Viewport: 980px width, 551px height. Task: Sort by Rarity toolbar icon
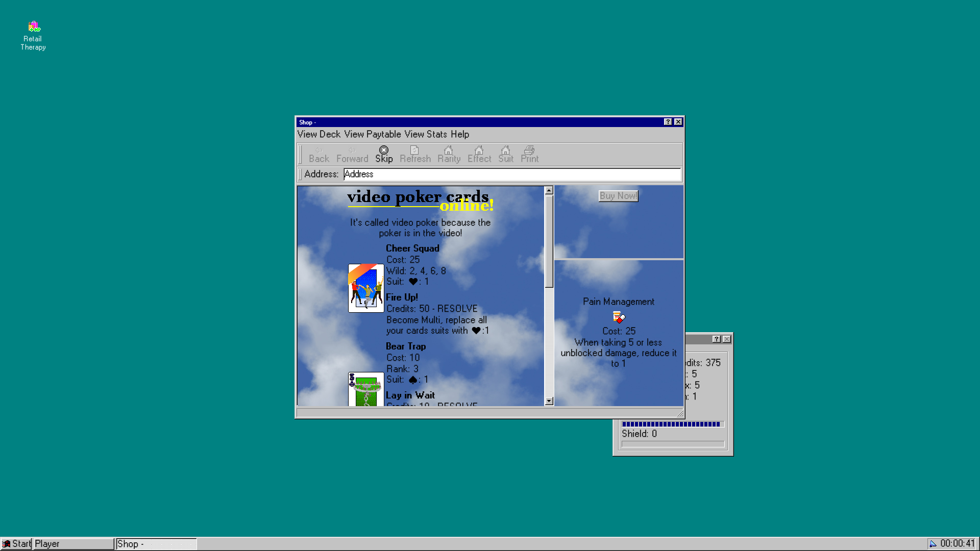[x=449, y=155]
